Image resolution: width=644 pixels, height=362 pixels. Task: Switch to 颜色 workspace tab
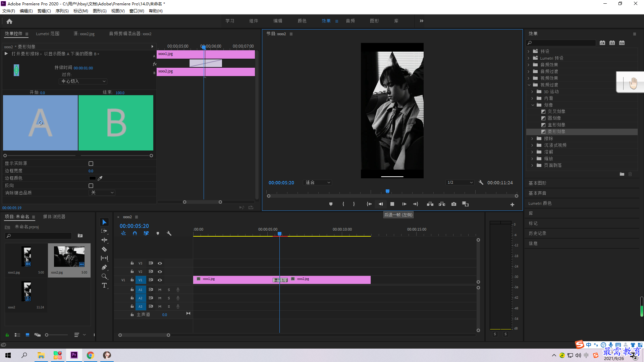tap(302, 21)
